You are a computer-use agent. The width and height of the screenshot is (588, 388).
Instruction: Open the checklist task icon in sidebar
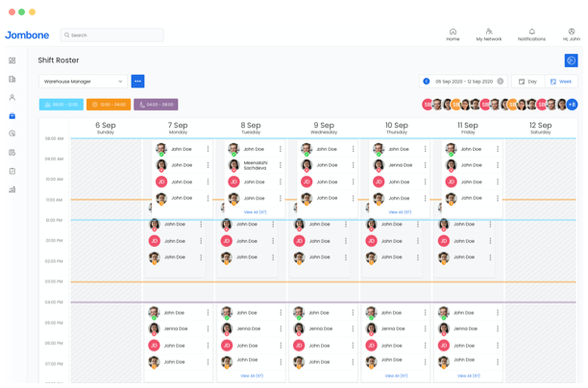click(x=12, y=171)
